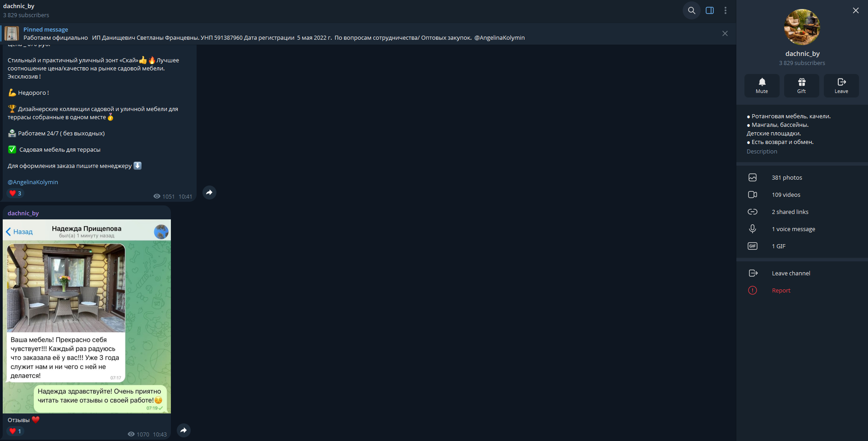Screen dimensions: 868x441
Task: Open the review screenshot image
Action: click(87, 316)
